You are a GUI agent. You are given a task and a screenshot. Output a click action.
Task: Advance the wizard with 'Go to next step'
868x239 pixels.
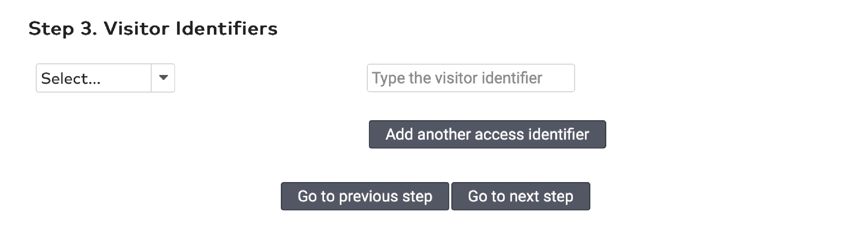(x=520, y=197)
